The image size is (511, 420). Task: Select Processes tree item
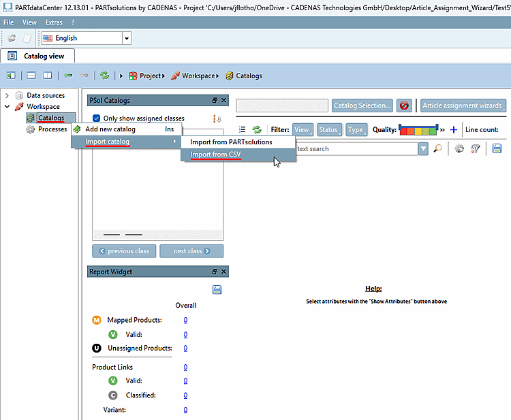tap(52, 129)
